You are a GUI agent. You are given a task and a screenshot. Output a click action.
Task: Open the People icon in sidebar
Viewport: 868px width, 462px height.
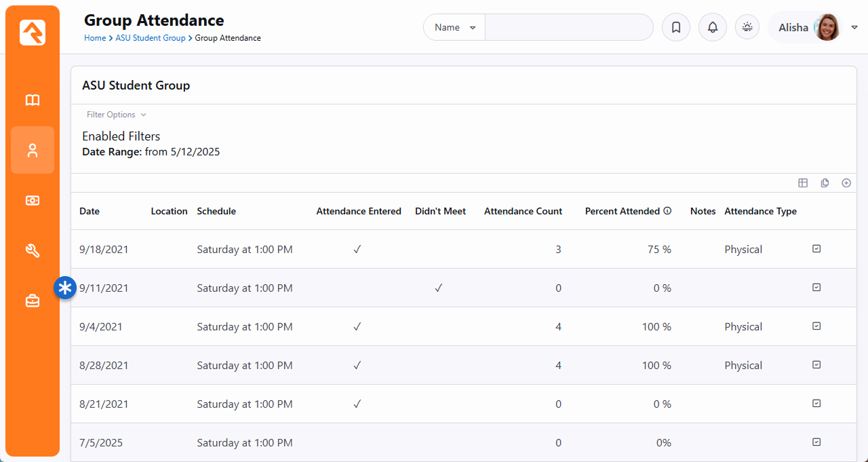33,151
